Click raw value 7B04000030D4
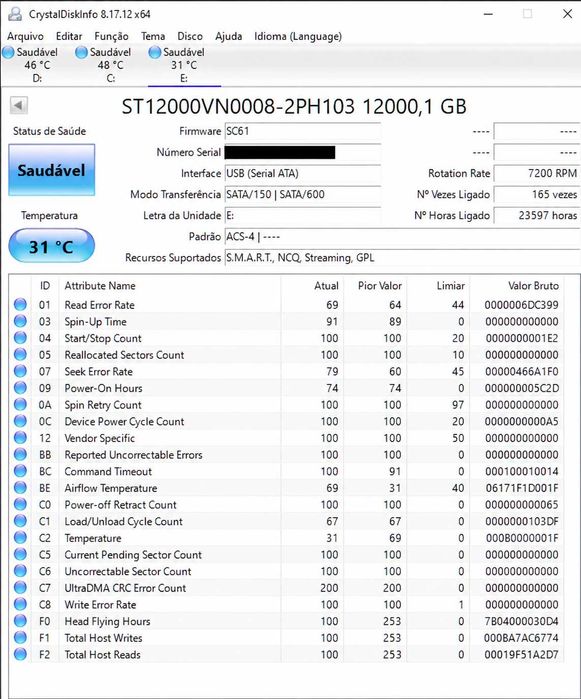This screenshot has width=581, height=699. click(x=521, y=621)
